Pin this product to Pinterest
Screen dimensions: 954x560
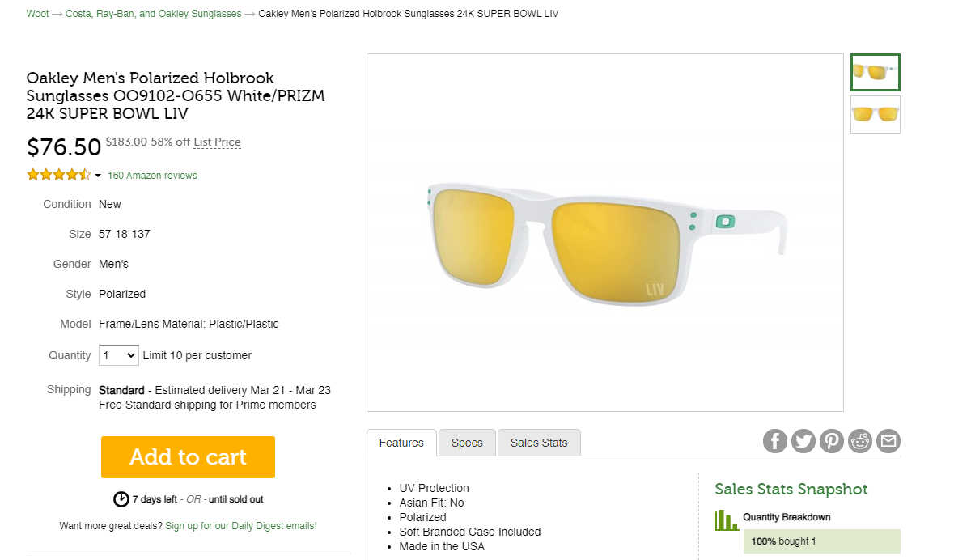tap(831, 441)
